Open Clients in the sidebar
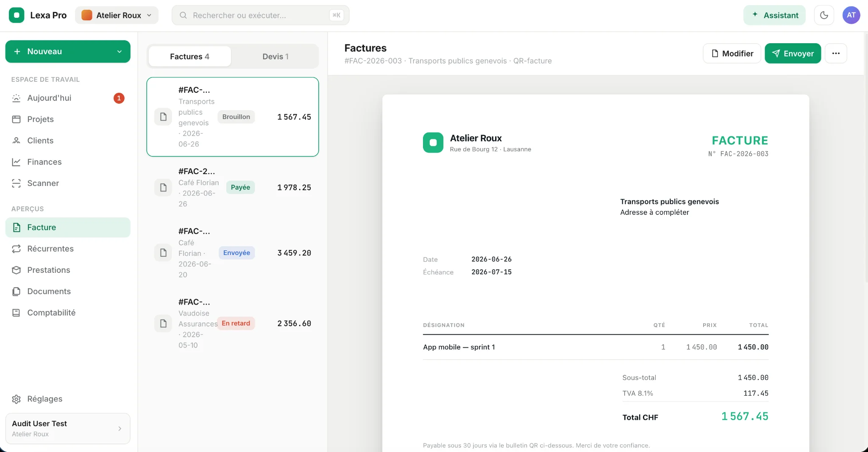The width and height of the screenshot is (868, 452). tap(68, 141)
